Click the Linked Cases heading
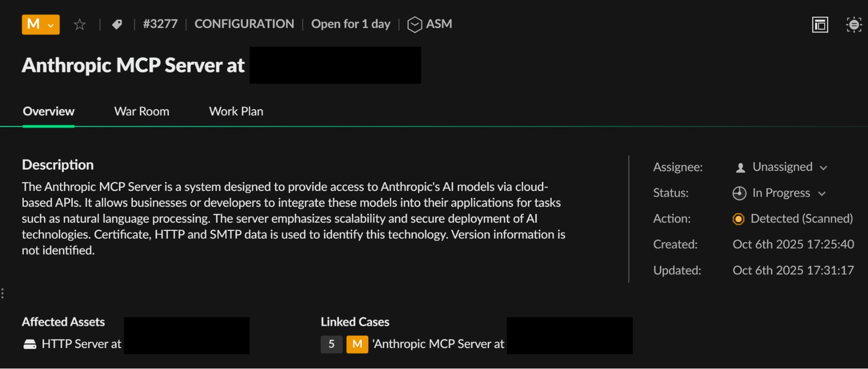 (355, 322)
